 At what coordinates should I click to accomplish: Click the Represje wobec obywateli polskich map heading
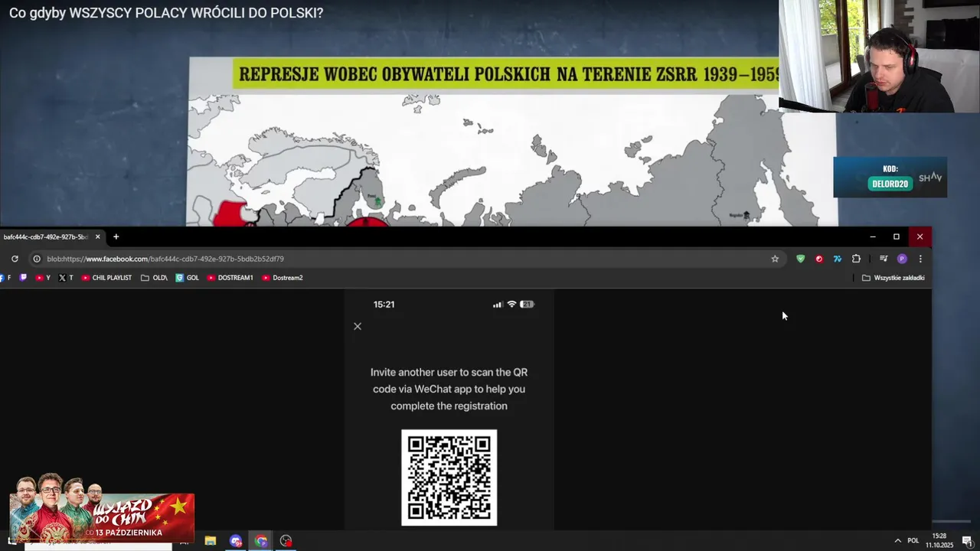pos(507,74)
